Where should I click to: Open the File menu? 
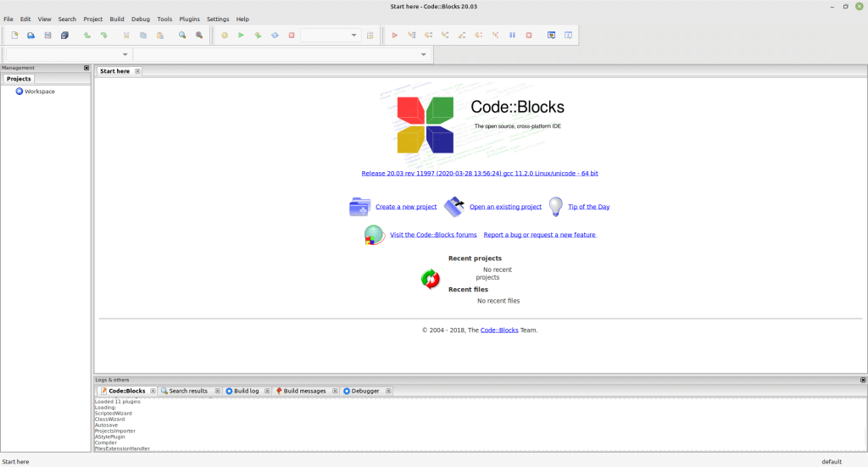click(x=8, y=19)
